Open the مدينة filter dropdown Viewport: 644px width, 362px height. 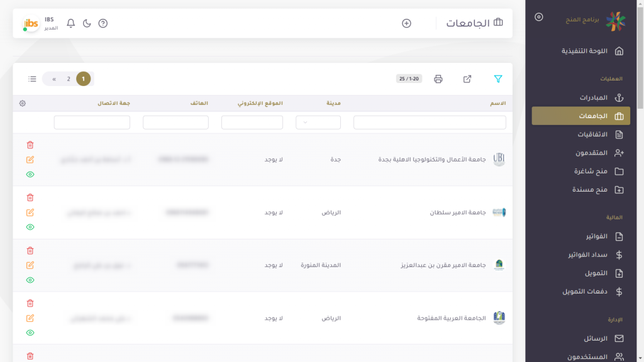[318, 123]
